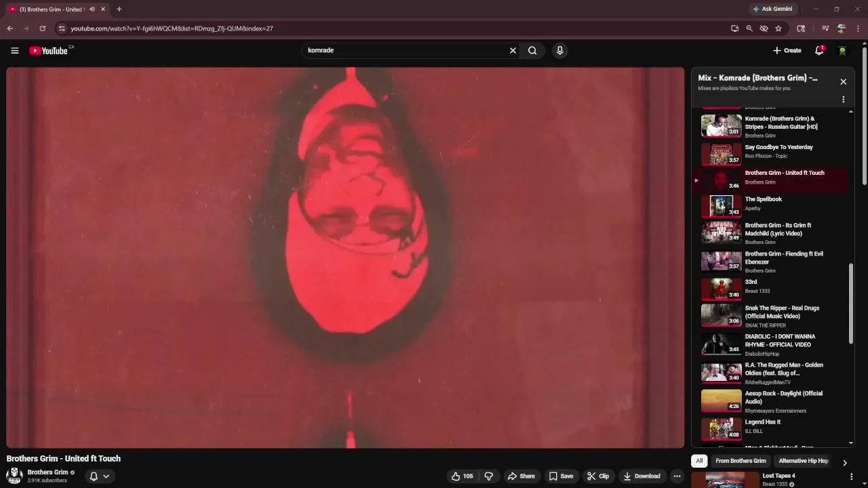Play Say Goodbye To Yesterday
This screenshot has height=488, width=868.
click(x=772, y=153)
